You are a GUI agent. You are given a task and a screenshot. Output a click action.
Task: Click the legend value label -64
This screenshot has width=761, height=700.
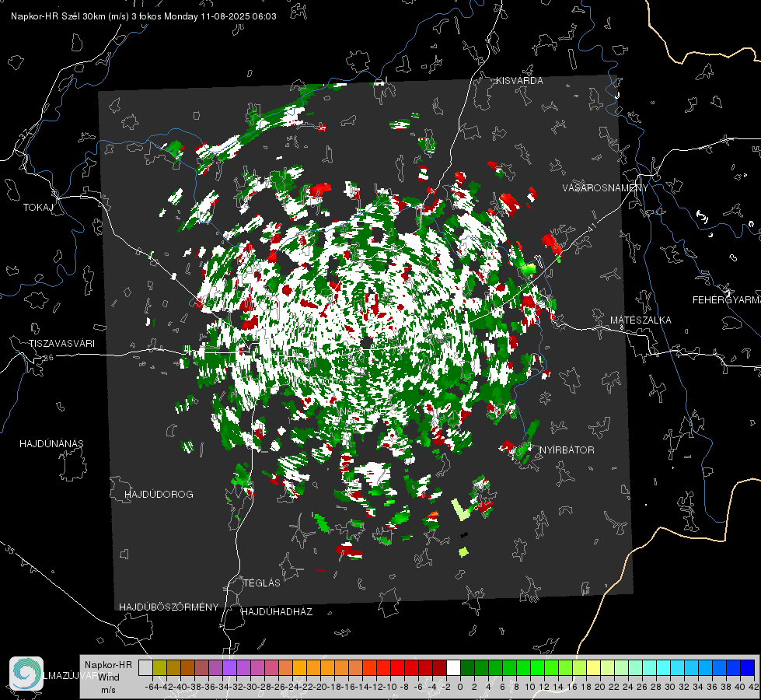(x=152, y=687)
